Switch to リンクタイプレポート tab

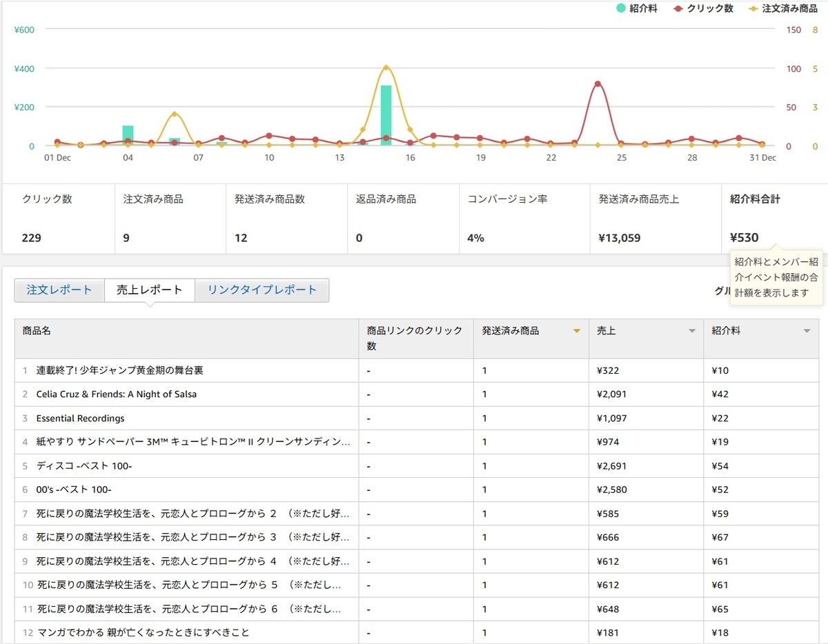click(x=262, y=290)
